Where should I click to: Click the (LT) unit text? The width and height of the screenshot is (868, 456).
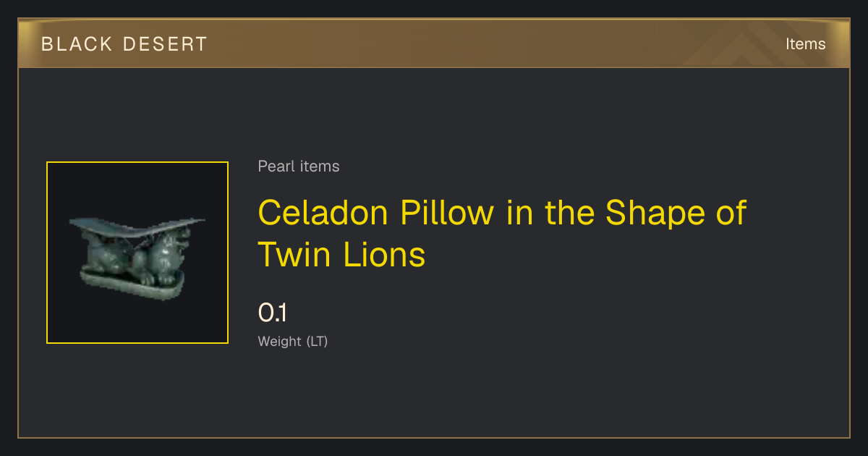click(x=317, y=341)
